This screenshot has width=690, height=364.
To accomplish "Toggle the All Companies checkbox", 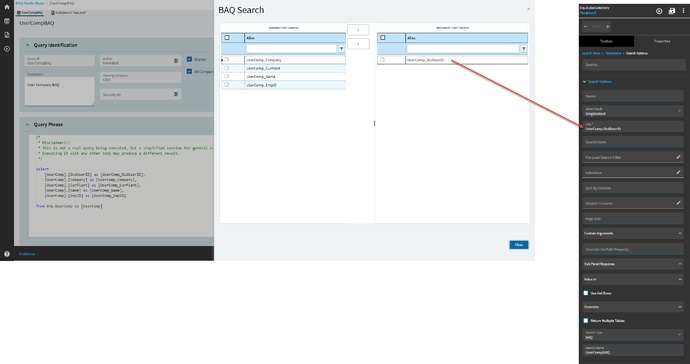I will (189, 71).
